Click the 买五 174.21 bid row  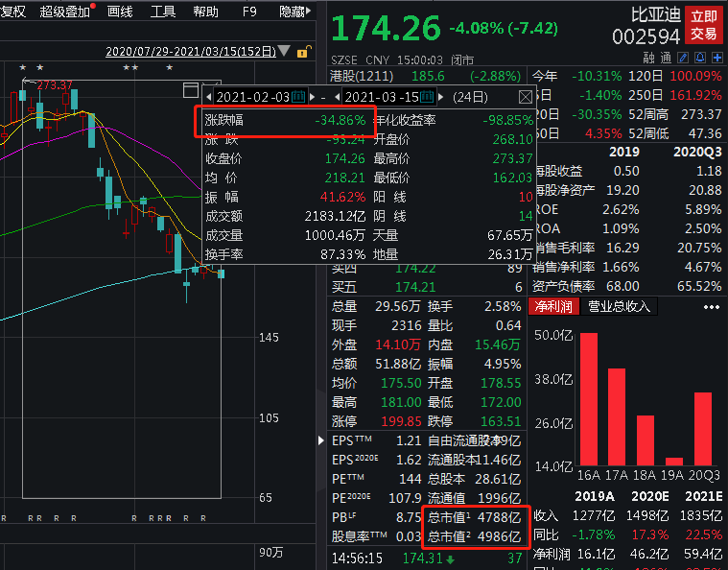click(427, 287)
